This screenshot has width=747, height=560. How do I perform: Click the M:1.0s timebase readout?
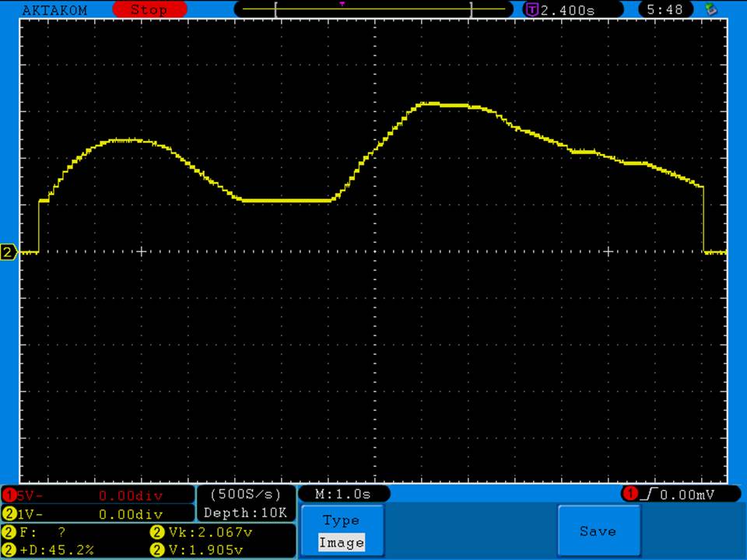[343, 494]
